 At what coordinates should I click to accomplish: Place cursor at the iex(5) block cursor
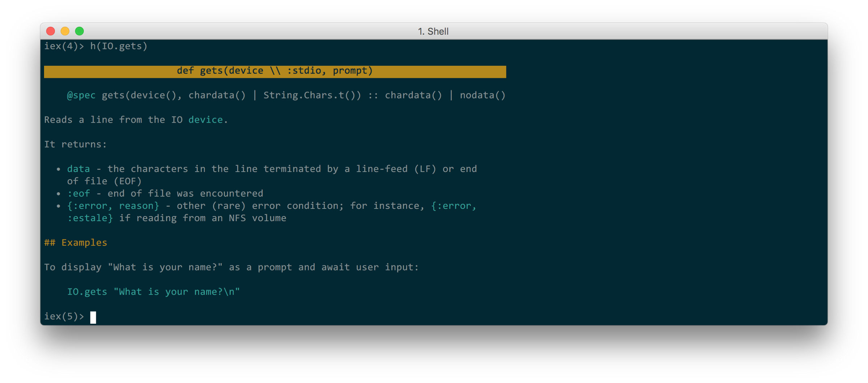pos(93,317)
